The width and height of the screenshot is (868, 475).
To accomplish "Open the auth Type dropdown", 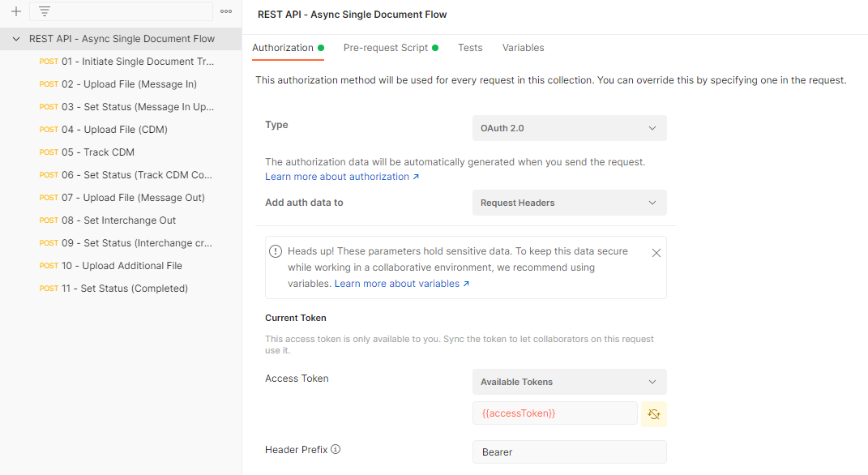I will tap(569, 128).
